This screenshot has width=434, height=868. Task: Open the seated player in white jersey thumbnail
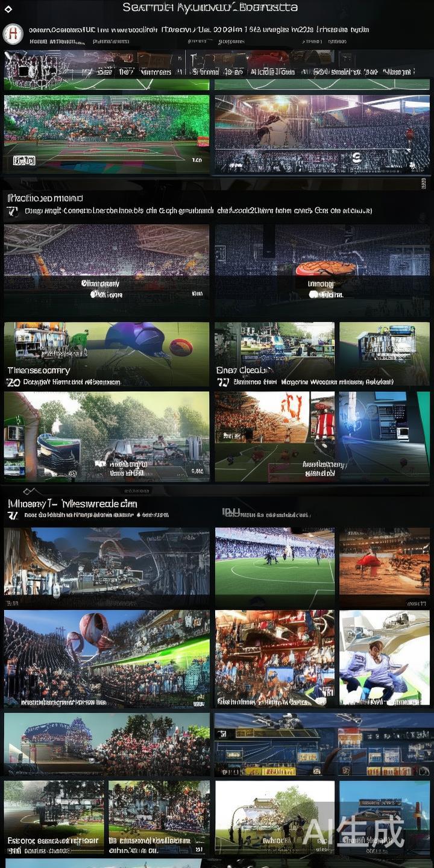[384, 658]
